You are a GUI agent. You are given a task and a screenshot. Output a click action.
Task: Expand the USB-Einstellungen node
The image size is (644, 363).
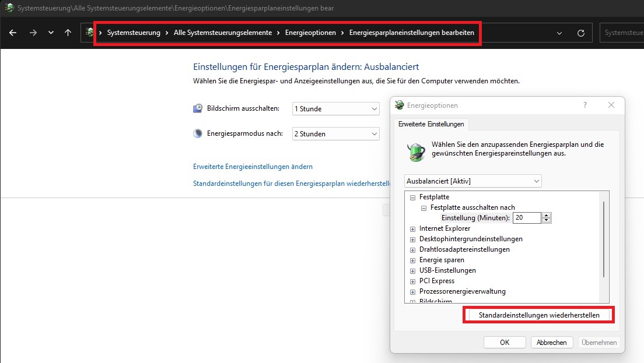[x=412, y=270]
